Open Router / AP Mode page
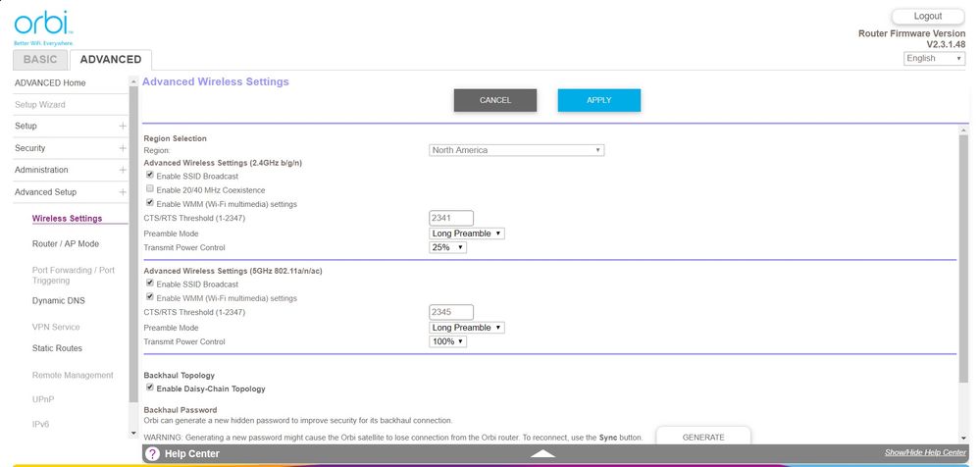Image resolution: width=980 pixels, height=467 pixels. 65,244
